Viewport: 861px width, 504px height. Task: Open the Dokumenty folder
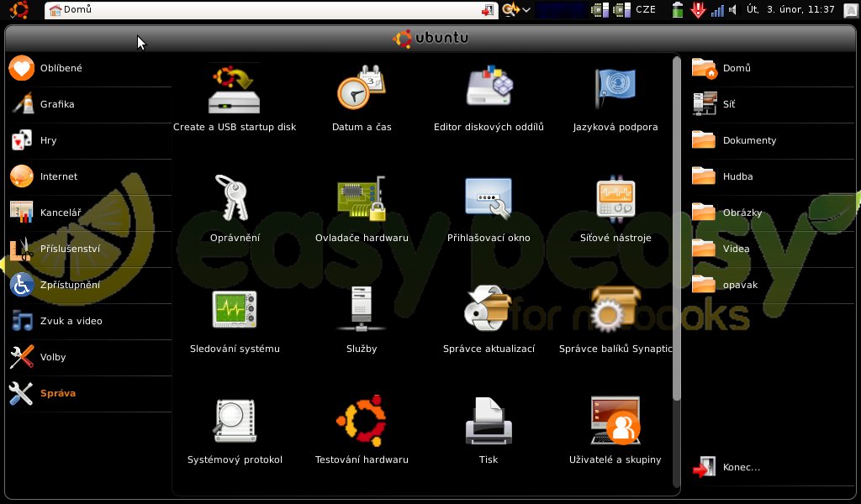point(773,140)
